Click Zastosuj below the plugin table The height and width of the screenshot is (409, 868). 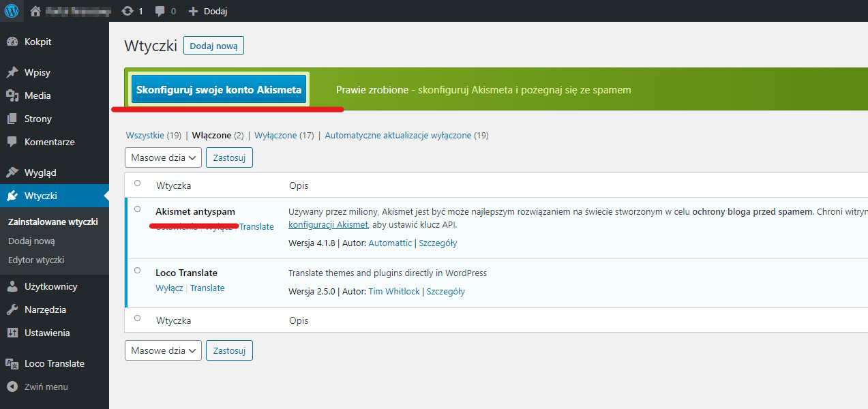[x=229, y=350]
